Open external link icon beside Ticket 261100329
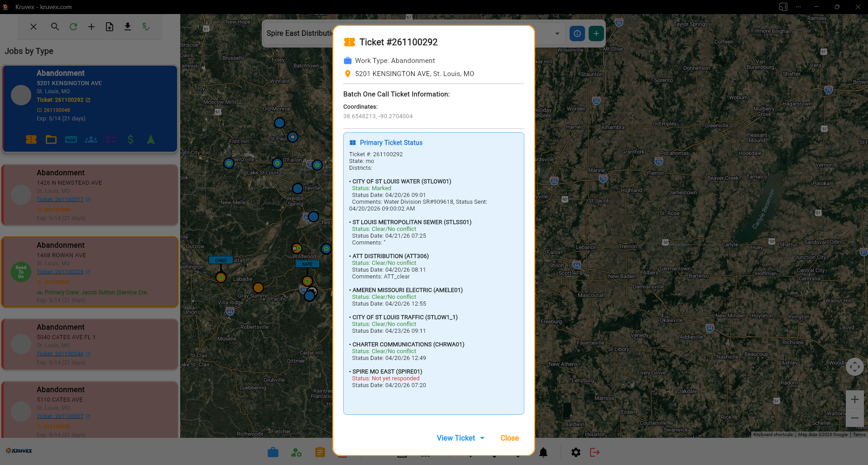 (88, 272)
